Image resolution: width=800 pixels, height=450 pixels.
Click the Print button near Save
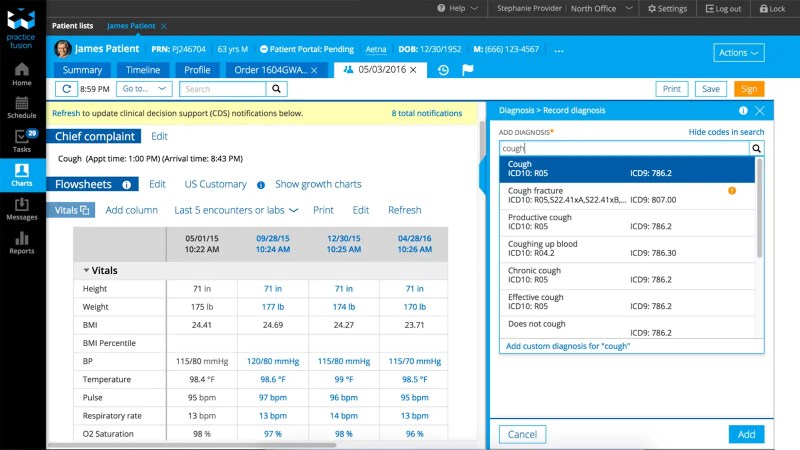(671, 89)
